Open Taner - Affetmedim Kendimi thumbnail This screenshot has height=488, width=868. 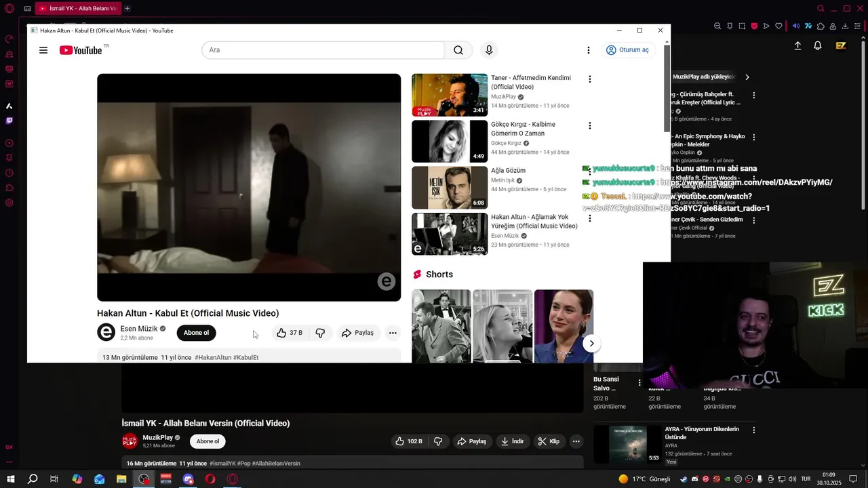(450, 95)
